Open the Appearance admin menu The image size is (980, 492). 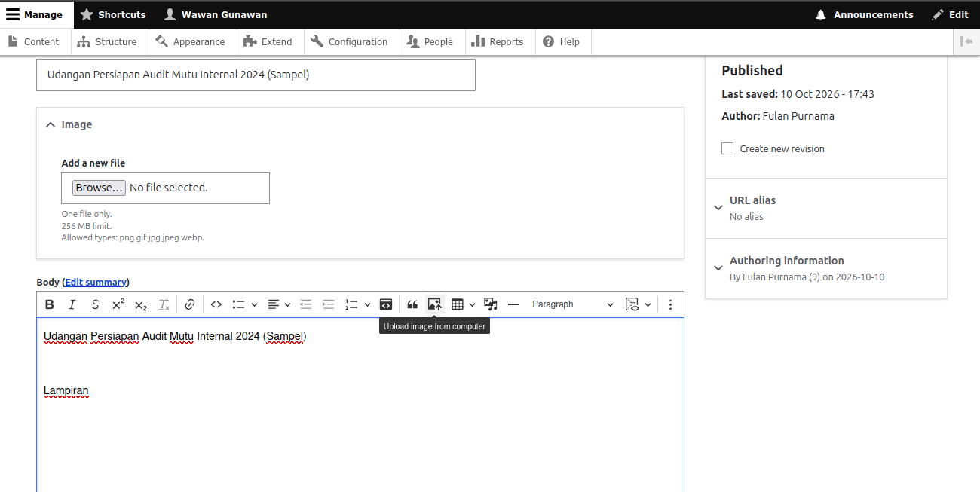[x=192, y=42]
